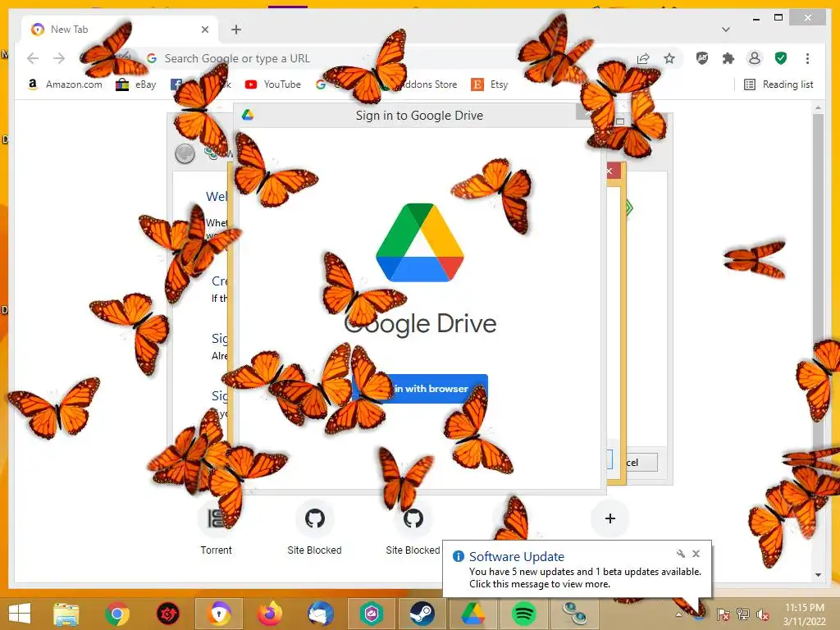Image resolution: width=840 pixels, height=630 pixels.
Task: Open Spotify from the taskbar
Action: (x=524, y=614)
